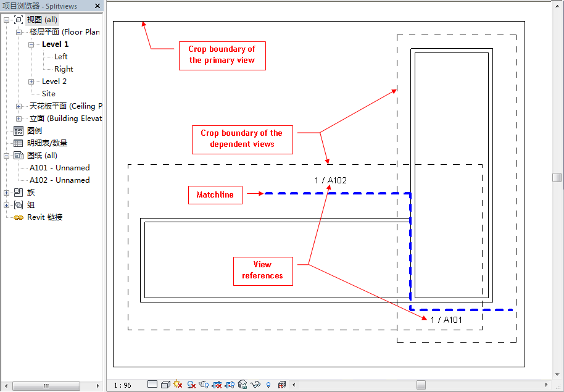The image size is (564, 392).
Task: Select the 天花板平面 (Ceiling Plan) label
Action: (66, 106)
